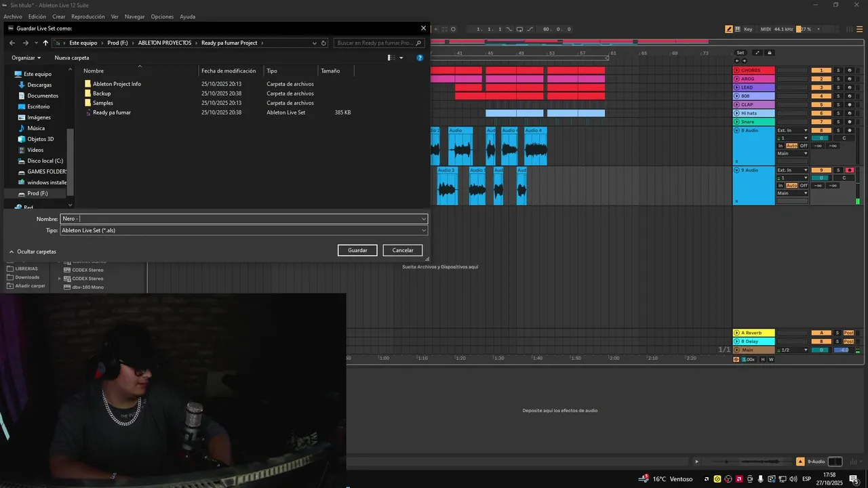Click the Nombre file name field
The image size is (868, 488).
coord(244,219)
